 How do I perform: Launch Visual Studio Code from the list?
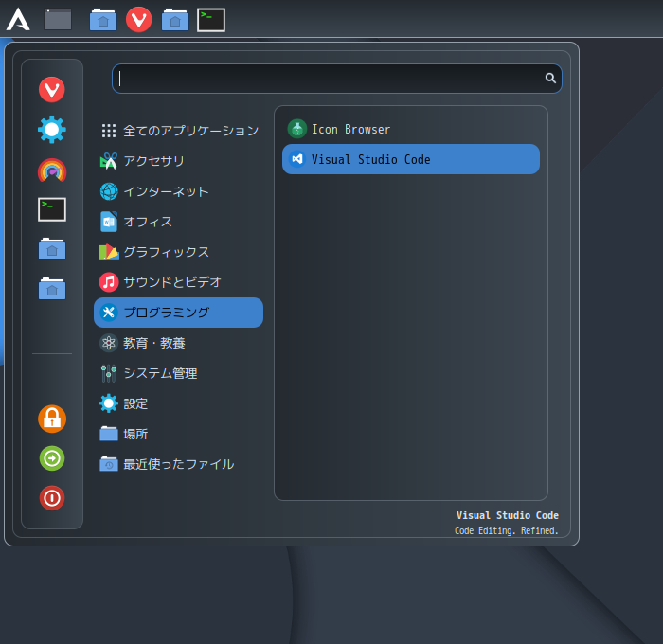(x=411, y=159)
